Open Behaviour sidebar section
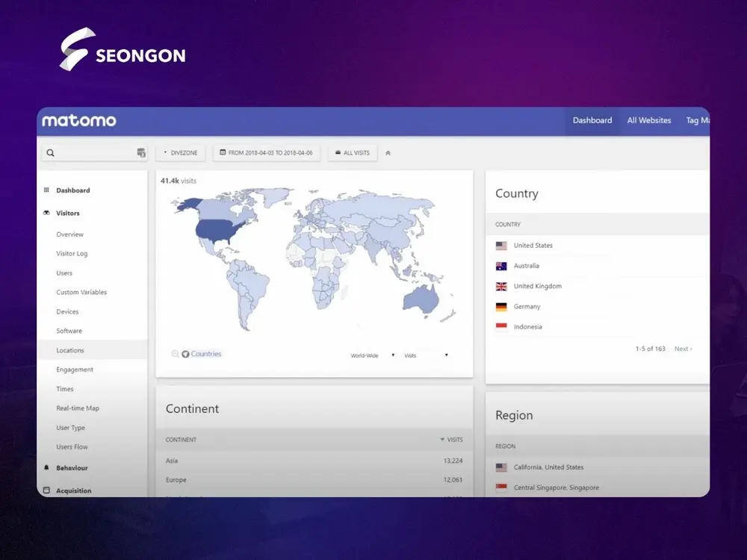 [72, 467]
